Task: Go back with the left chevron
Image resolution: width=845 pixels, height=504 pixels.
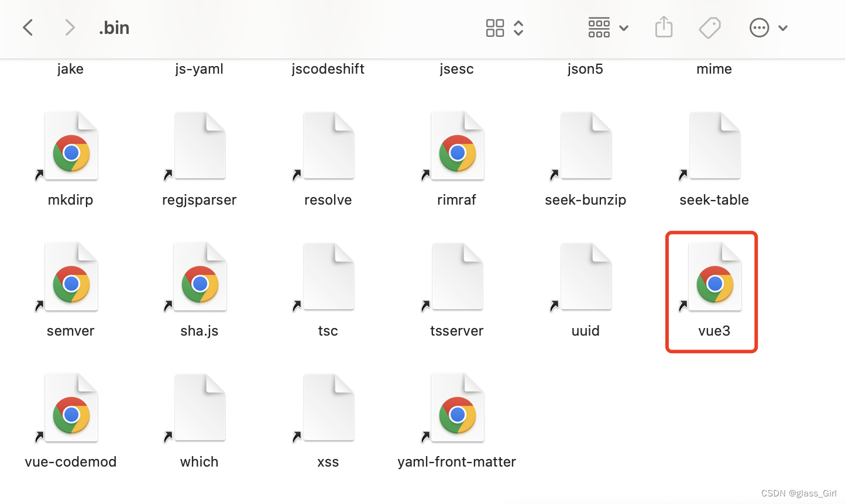Action: coord(28,27)
